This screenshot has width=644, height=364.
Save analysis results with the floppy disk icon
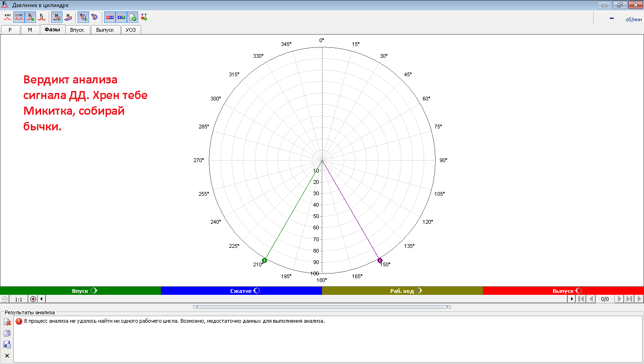(7, 345)
